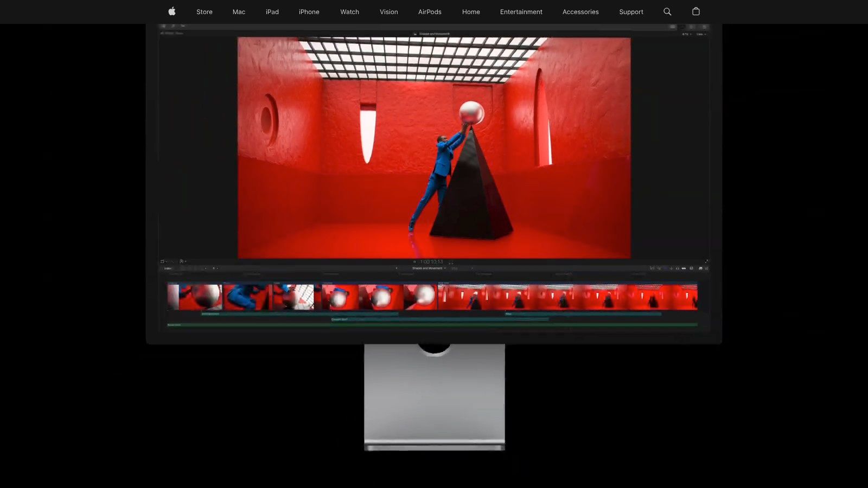The height and width of the screenshot is (488, 868).
Task: Select iPhone in the navigation bar
Action: point(309,12)
